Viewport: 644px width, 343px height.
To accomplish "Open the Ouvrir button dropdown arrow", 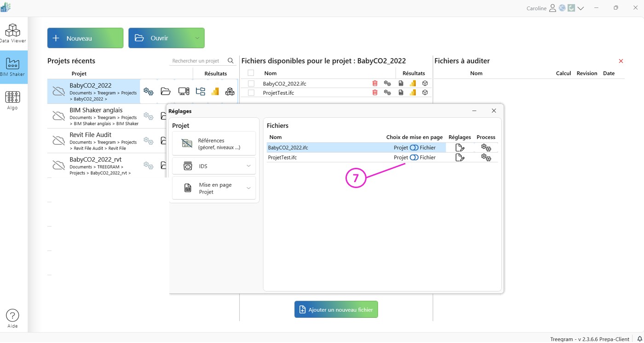I will pyautogui.click(x=197, y=38).
